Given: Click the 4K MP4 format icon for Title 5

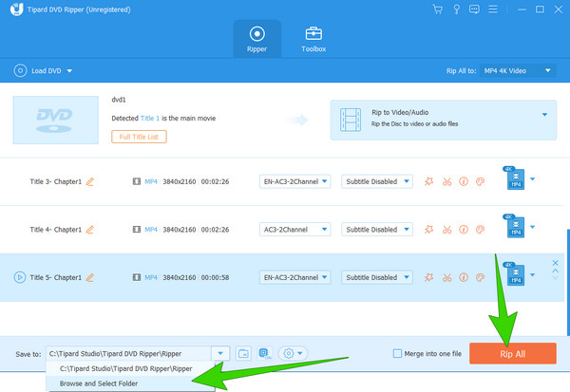Looking at the screenshot, I should (x=514, y=274).
